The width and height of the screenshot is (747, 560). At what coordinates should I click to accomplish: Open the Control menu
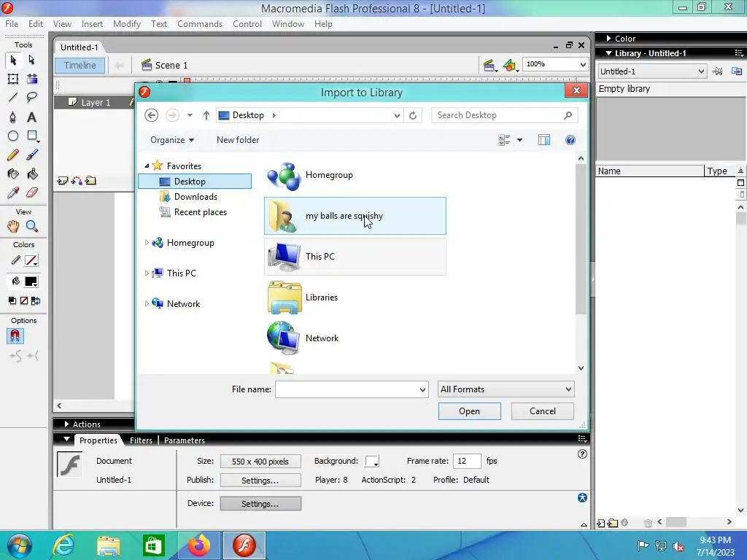coord(247,24)
